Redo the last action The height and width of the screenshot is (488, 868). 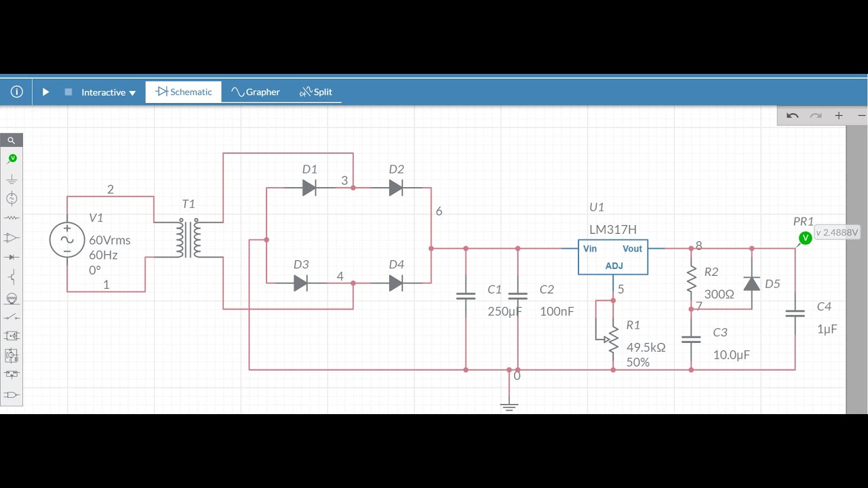point(816,116)
